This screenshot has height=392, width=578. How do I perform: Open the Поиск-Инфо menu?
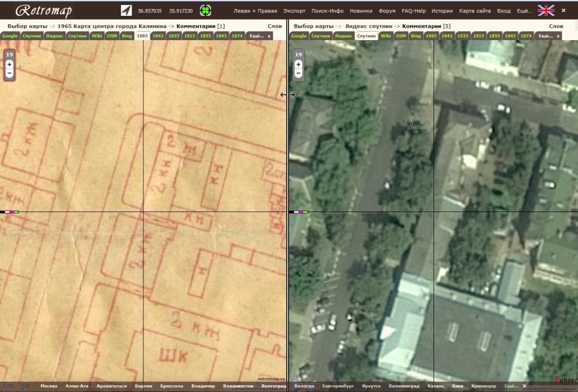tap(327, 11)
